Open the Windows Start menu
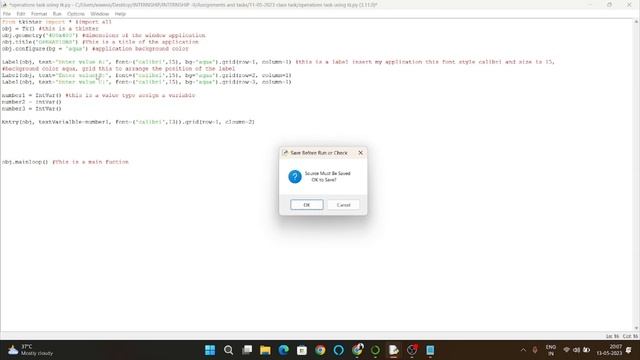Screen dimensions: 640x360 [x=210, y=350]
